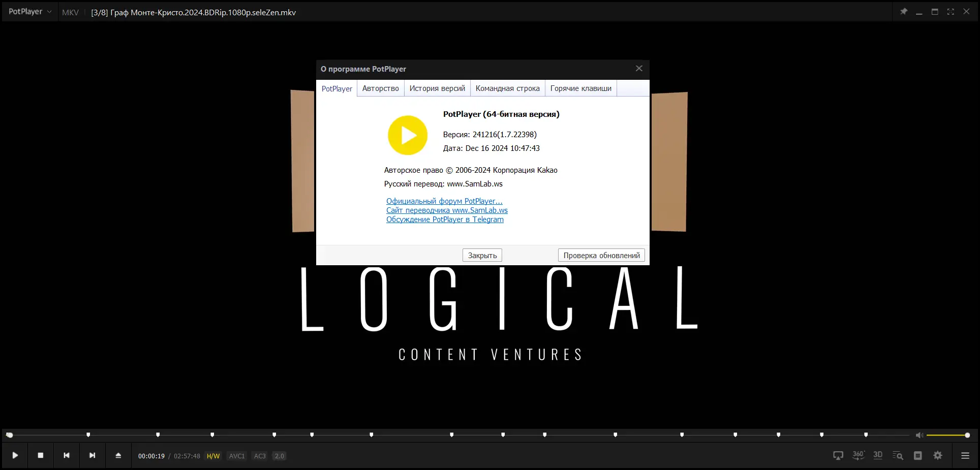The width and height of the screenshot is (980, 470).
Task: Open the Сайт переводчика www.SamLab.ws link
Action: coord(447,210)
